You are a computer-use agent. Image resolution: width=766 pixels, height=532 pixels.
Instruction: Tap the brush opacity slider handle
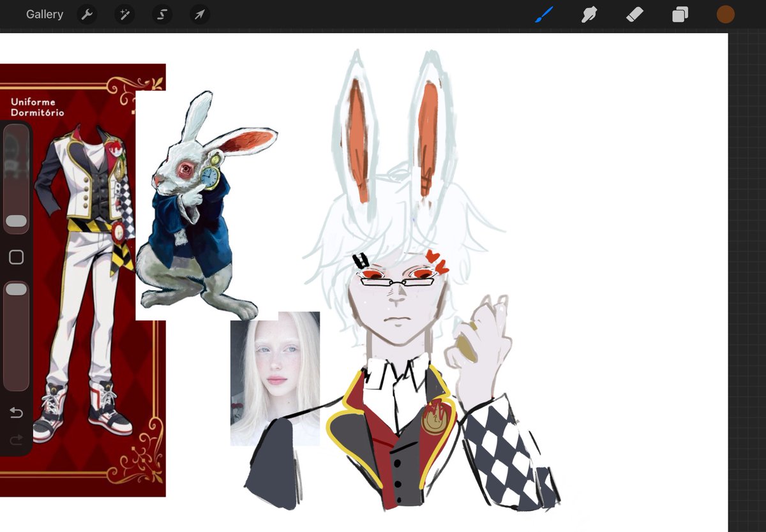coord(16,290)
